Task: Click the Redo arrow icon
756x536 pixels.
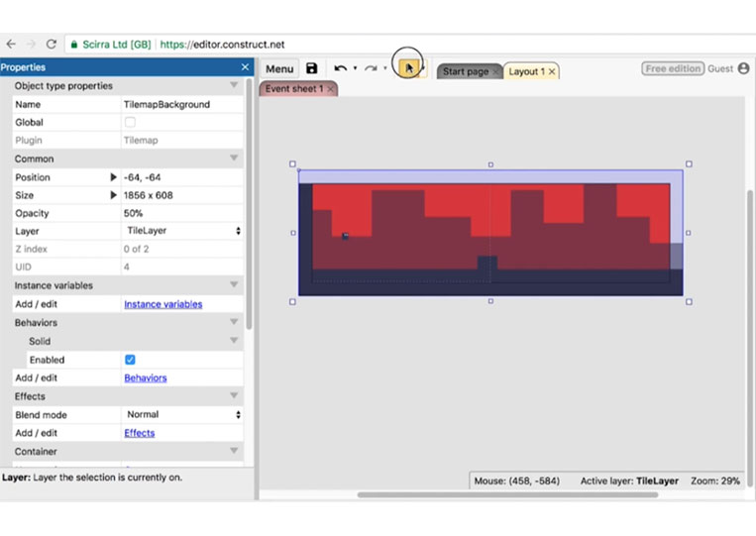Action: click(371, 68)
